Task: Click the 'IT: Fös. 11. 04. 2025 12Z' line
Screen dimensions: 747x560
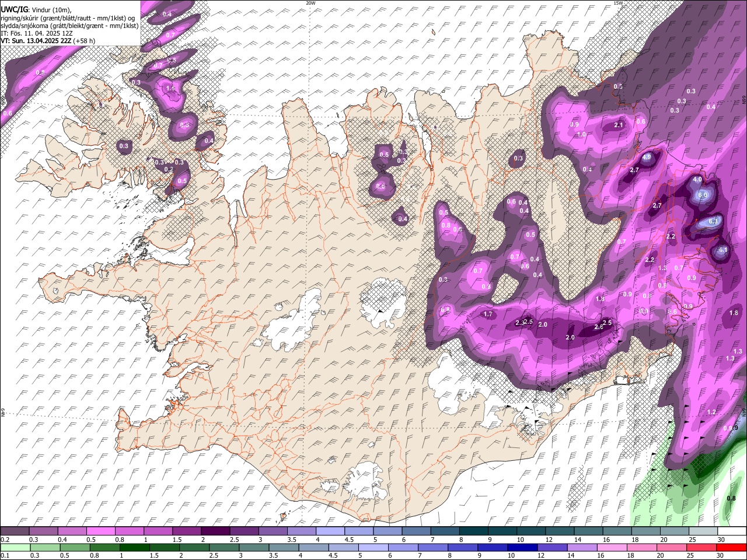Action: tap(37, 33)
